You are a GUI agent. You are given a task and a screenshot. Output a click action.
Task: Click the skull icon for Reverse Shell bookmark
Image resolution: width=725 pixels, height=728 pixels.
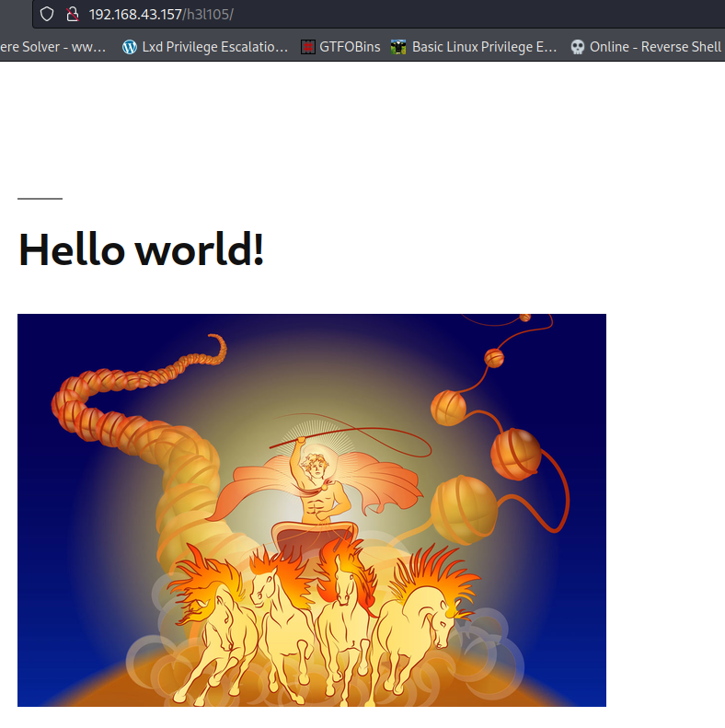578,47
